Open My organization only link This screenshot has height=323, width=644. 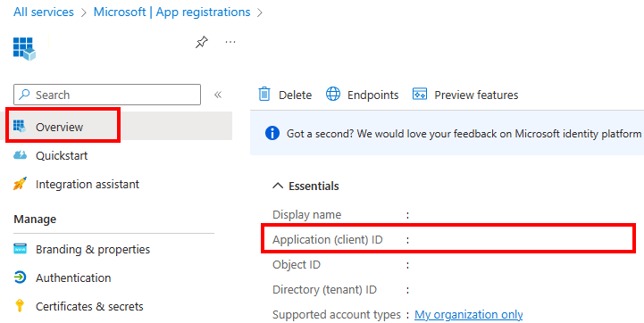tap(469, 315)
